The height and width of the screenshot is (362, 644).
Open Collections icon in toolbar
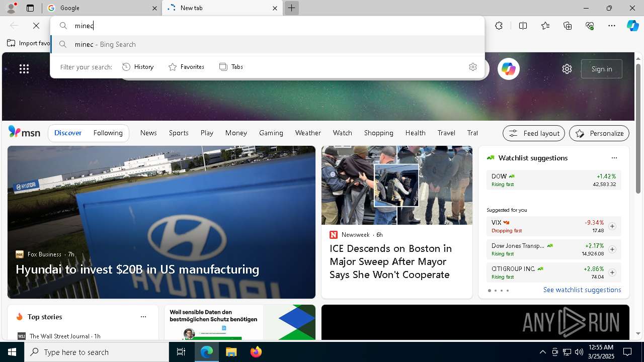point(568,26)
